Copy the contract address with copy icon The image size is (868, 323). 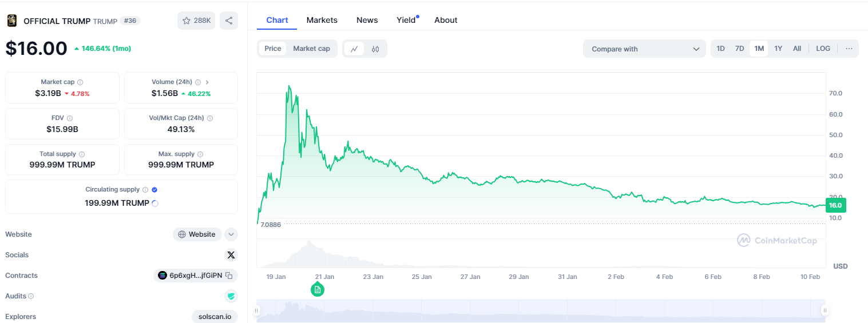click(x=229, y=276)
